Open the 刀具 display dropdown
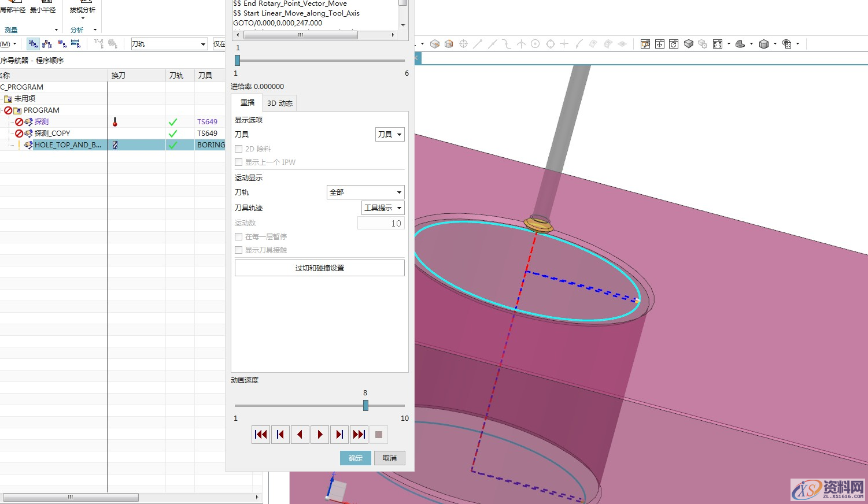The image size is (868, 504). (390, 135)
